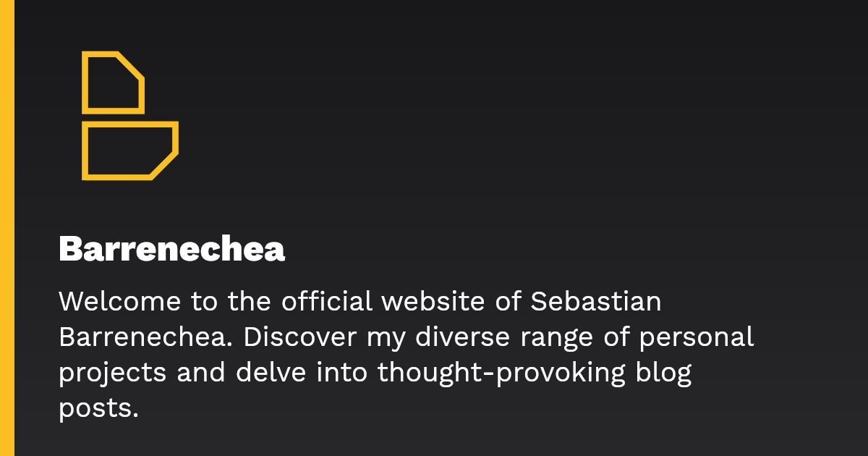Click the word "Discover"
This screenshot has height=456, width=868.
click(290, 337)
